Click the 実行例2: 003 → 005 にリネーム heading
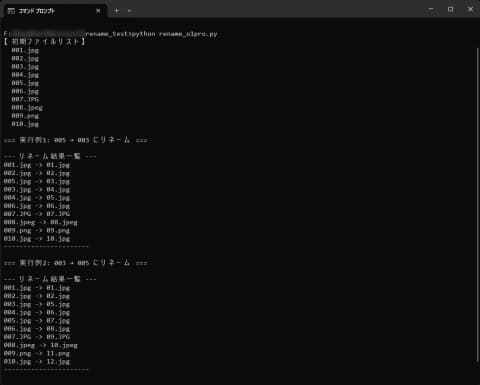 [76, 263]
